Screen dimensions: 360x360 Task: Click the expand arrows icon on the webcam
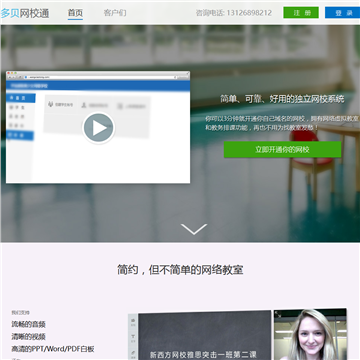(x=278, y=314)
